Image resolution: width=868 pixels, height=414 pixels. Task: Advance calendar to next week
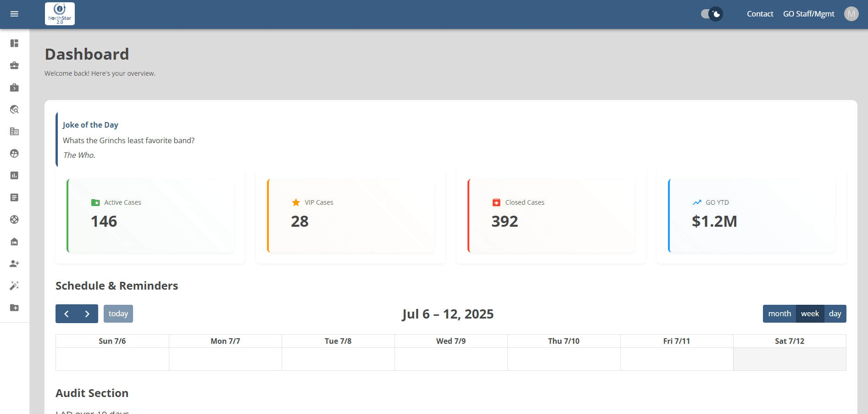(87, 314)
